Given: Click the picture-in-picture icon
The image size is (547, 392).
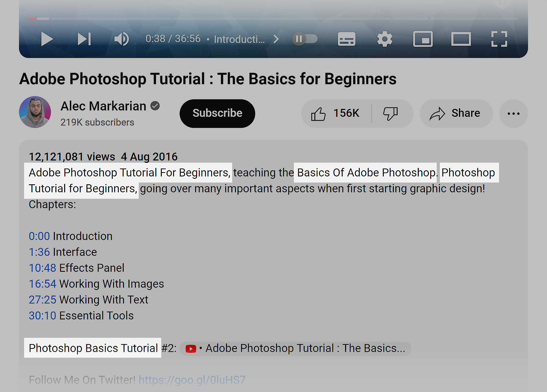Looking at the screenshot, I should coord(423,39).
